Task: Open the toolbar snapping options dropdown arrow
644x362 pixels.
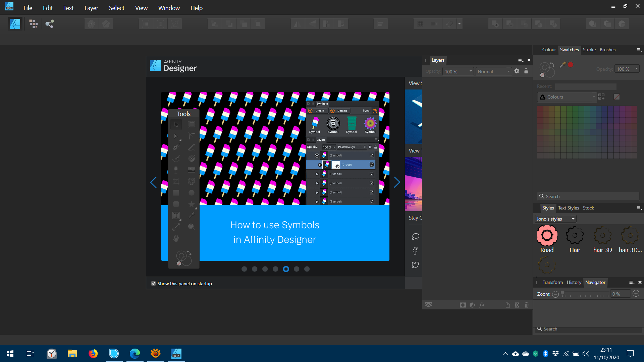Action: (459, 24)
